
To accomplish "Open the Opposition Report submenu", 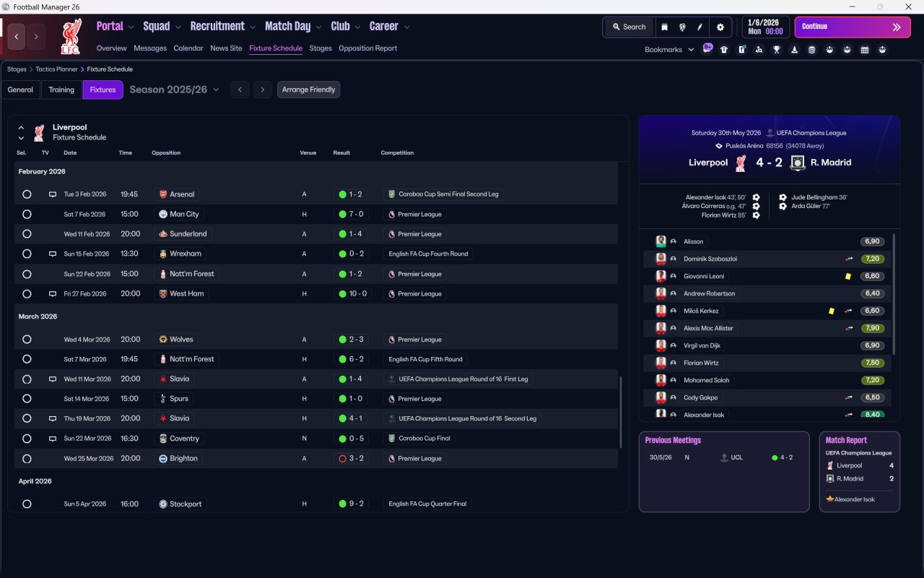I will 367,48.
